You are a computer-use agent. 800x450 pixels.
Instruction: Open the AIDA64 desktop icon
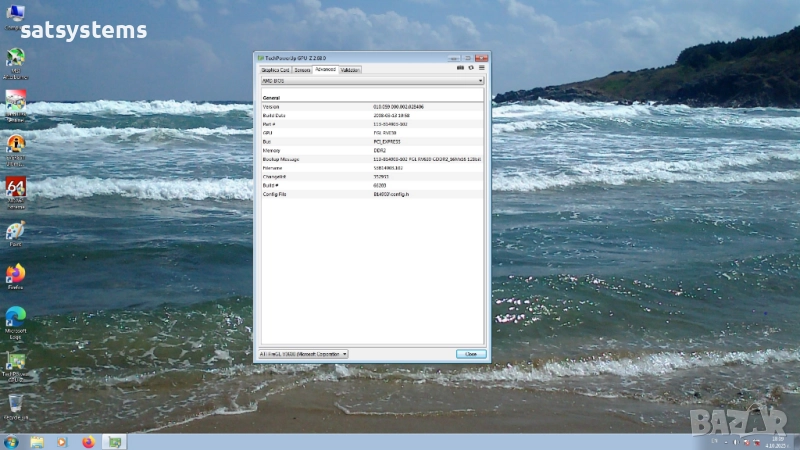tap(15, 188)
